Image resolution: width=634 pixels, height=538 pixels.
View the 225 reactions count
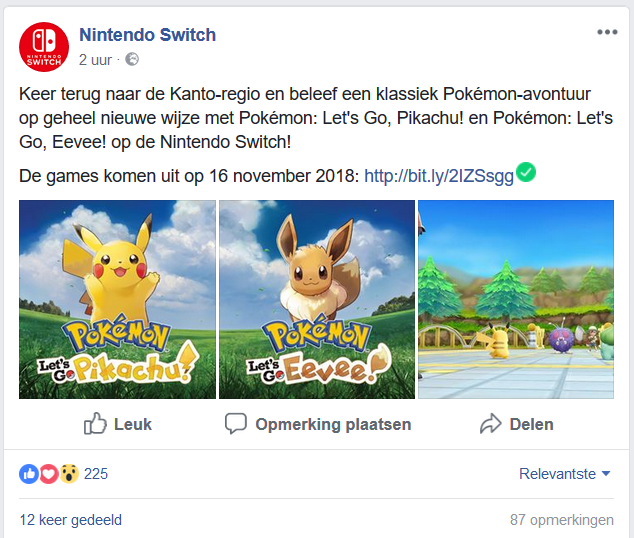click(96, 474)
